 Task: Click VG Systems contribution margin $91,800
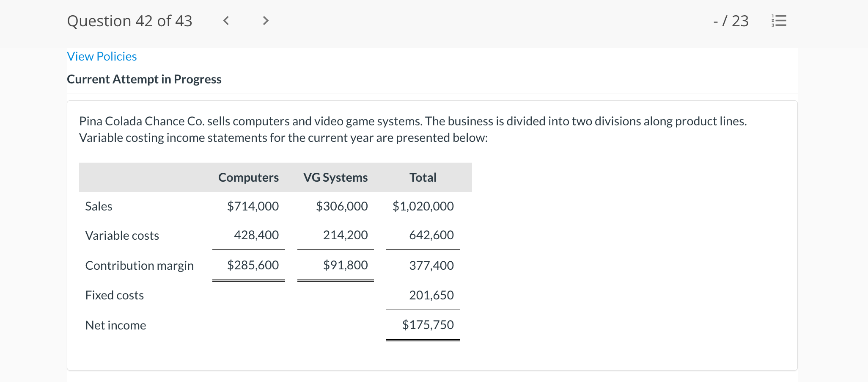point(346,265)
